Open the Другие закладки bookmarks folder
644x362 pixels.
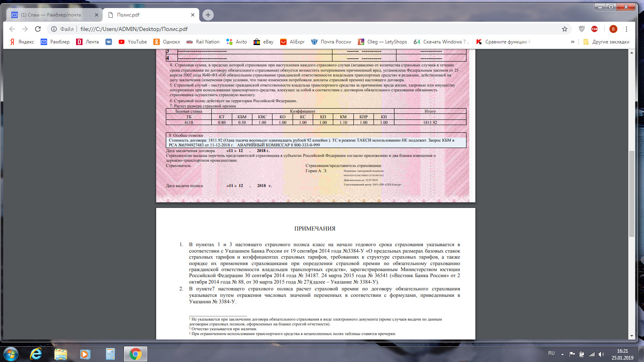pyautogui.click(x=606, y=42)
